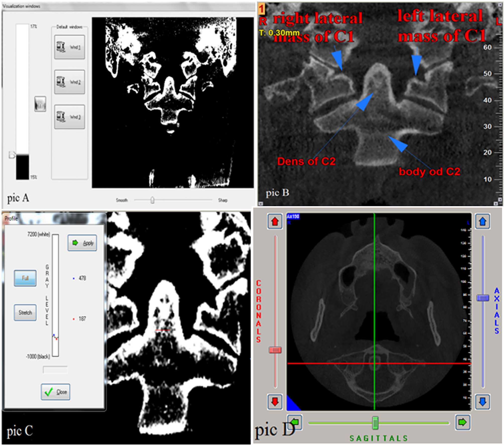504x445 pixels.
Task: Click the Smooth/Sharp slider handle
Action: pyautogui.click(x=152, y=200)
